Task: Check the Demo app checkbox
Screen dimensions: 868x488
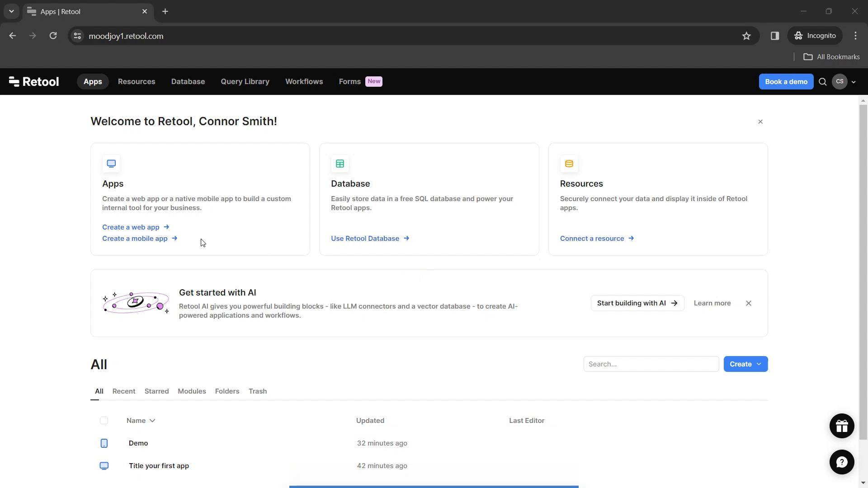Action: tap(104, 443)
